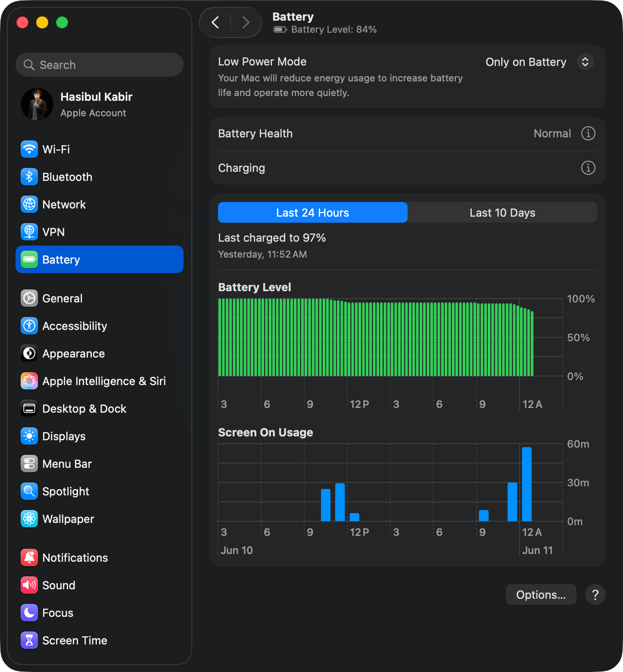The width and height of the screenshot is (623, 672).
Task: Click the Last charged to 97% text
Action: point(272,238)
